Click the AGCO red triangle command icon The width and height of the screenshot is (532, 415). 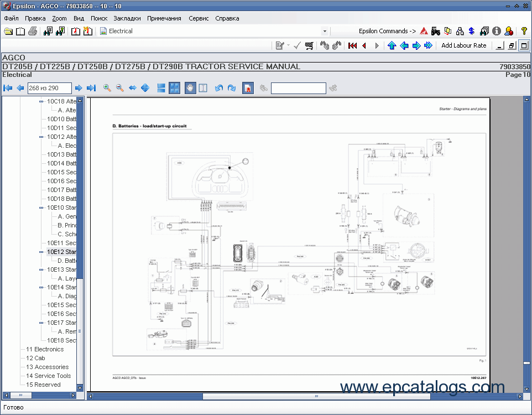coord(424,31)
